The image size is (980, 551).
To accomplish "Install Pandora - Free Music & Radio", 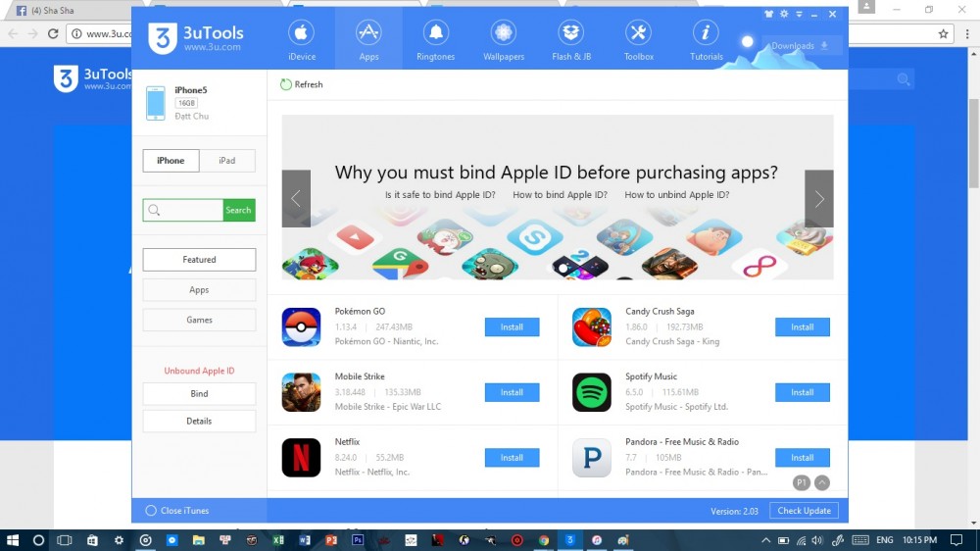I will pos(803,458).
